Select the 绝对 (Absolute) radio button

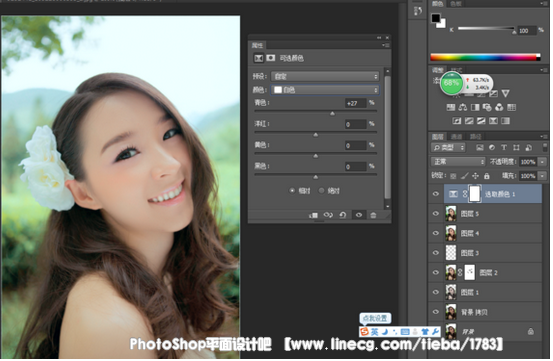[321, 191]
